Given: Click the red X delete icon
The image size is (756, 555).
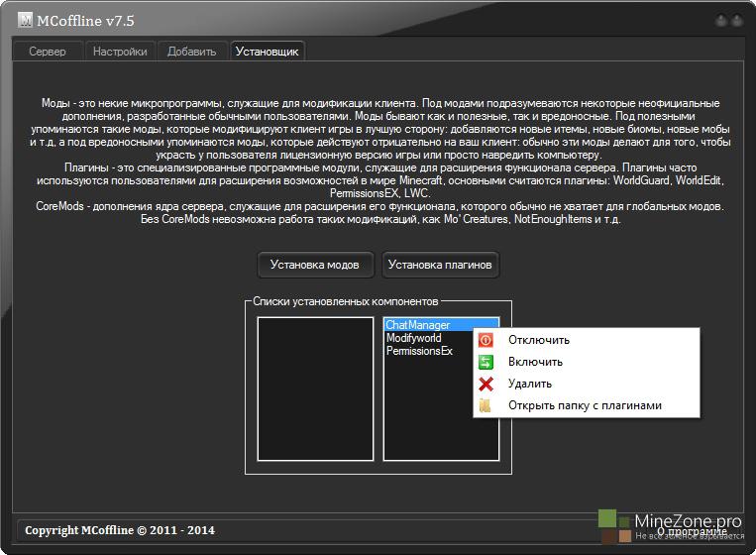Looking at the screenshot, I should [486, 384].
